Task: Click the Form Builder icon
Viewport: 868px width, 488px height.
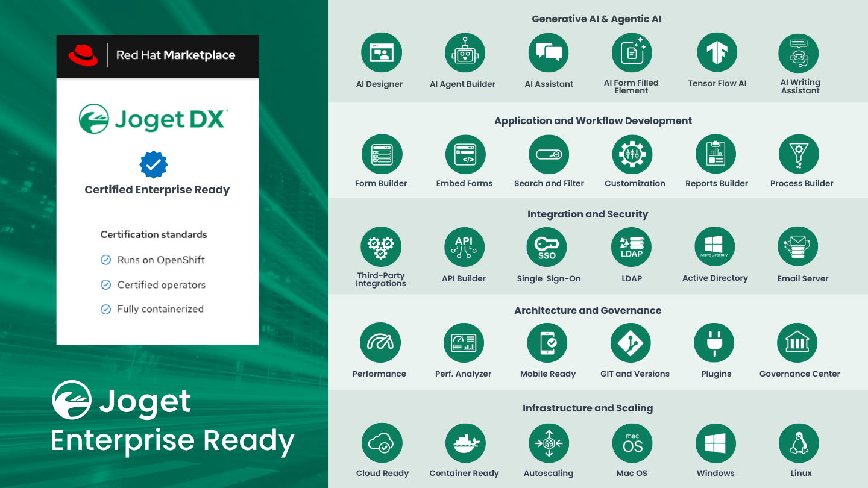Action: [382, 154]
